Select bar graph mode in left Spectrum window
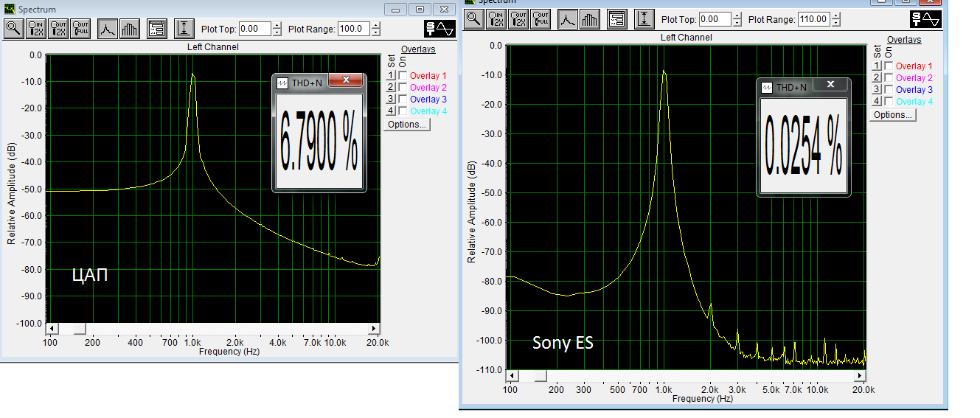Image resolution: width=980 pixels, height=418 pixels. pos(129,29)
